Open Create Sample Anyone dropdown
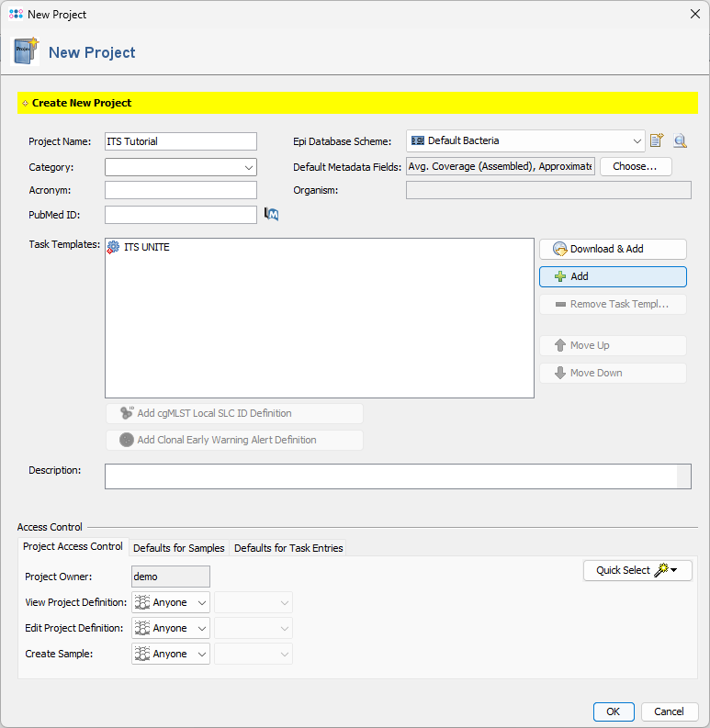 point(171,654)
